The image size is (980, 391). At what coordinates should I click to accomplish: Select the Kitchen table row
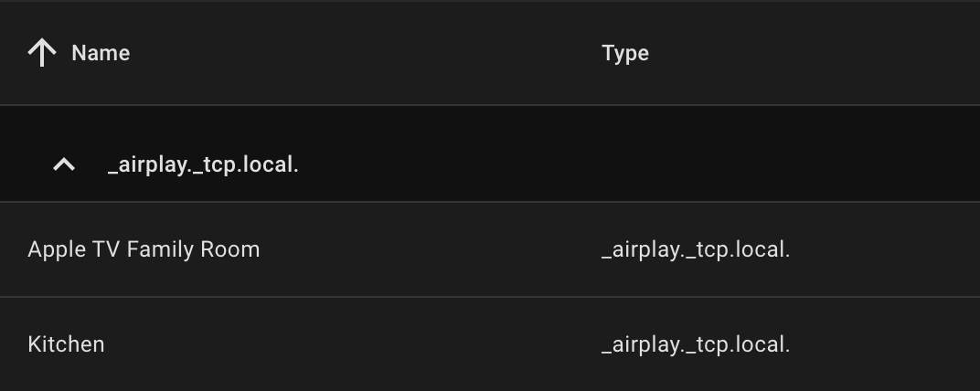pos(411,344)
